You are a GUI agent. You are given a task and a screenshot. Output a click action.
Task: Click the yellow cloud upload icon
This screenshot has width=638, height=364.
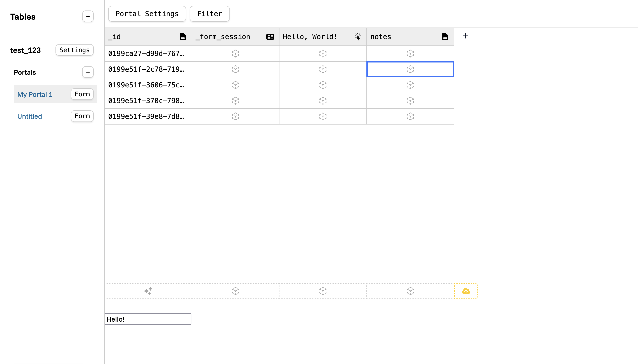tap(466, 291)
